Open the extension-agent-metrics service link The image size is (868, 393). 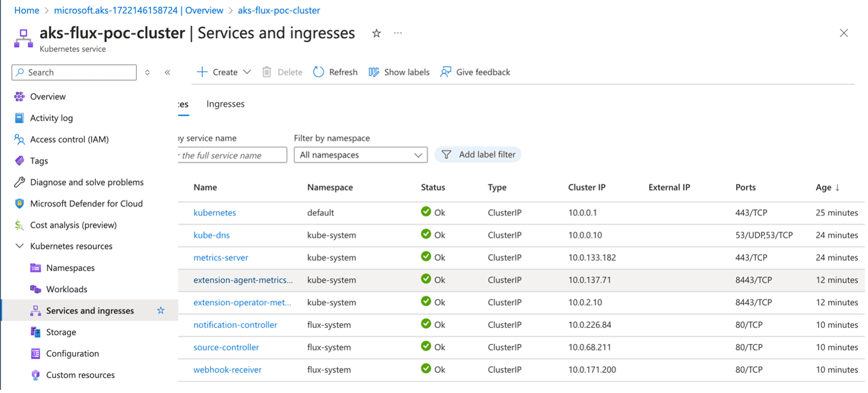pyautogui.click(x=243, y=280)
